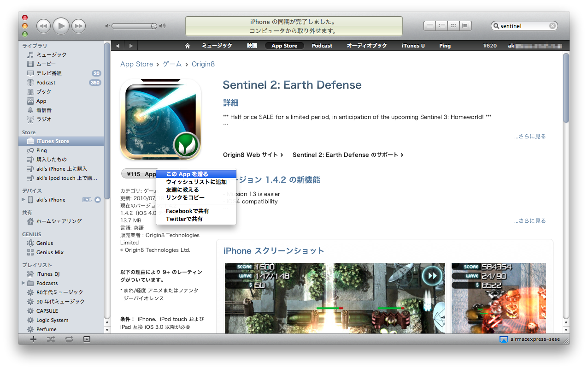Expand the aki's iPhone device triangle
588x369 pixels.
24,200
